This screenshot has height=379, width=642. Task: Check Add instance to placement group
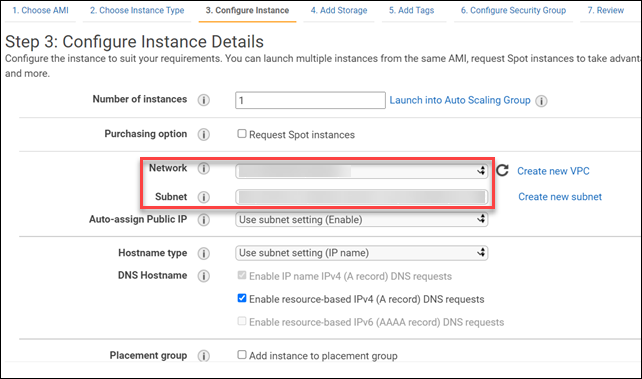(242, 354)
